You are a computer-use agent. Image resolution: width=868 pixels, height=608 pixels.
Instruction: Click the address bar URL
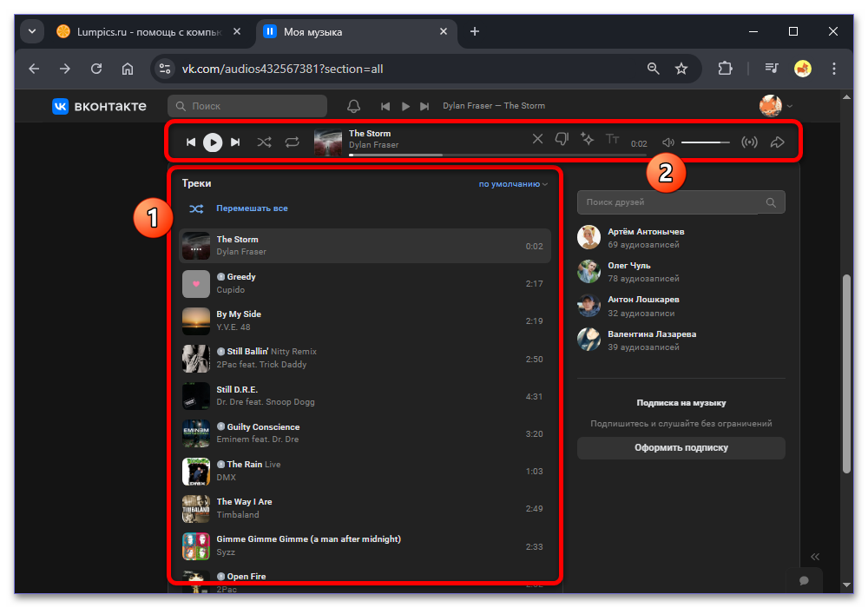[282, 69]
